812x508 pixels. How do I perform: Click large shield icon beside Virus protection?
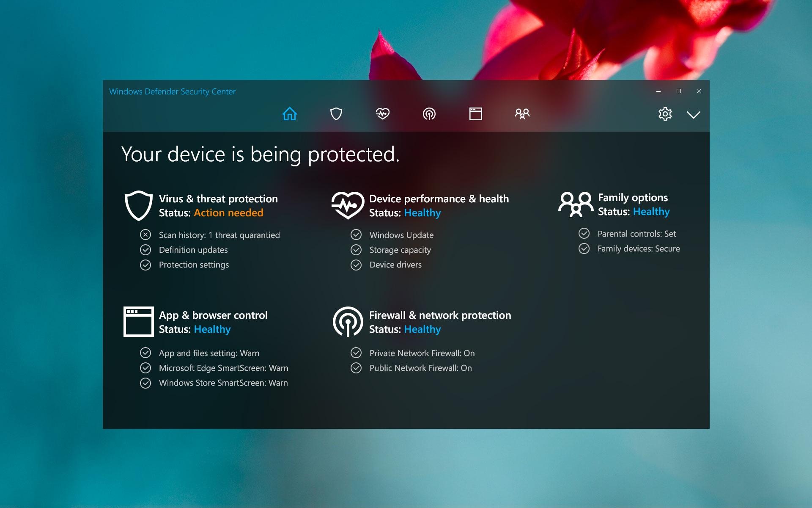coord(138,206)
